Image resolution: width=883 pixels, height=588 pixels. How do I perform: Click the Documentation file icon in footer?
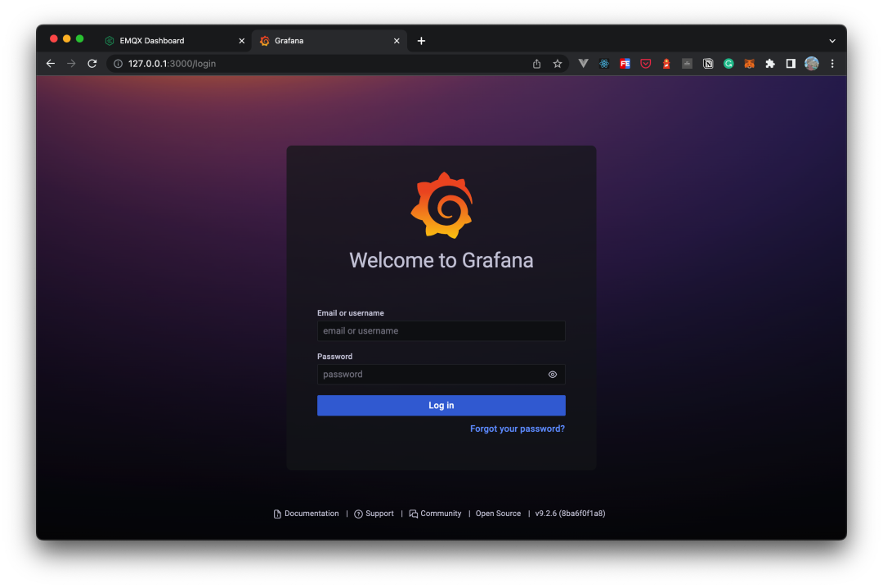click(277, 514)
